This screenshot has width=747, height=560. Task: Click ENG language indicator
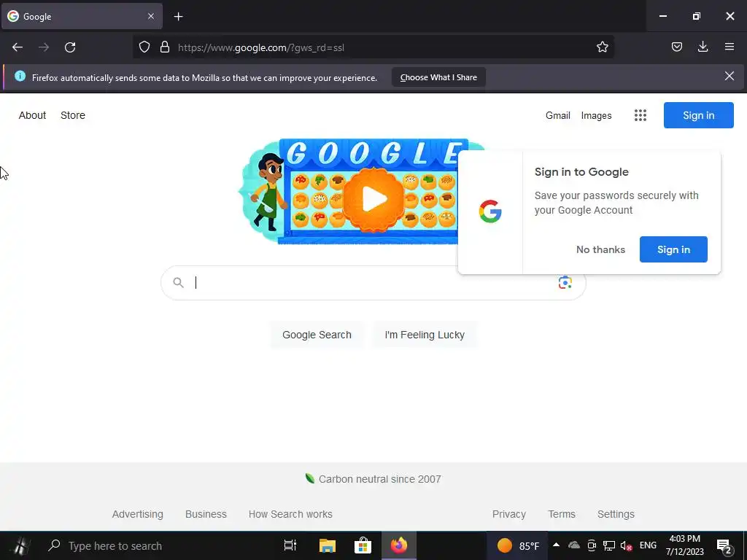(648, 545)
